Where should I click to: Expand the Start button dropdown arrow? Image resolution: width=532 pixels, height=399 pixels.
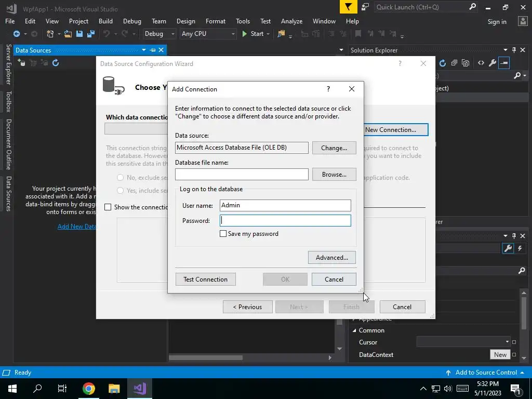coord(268,34)
